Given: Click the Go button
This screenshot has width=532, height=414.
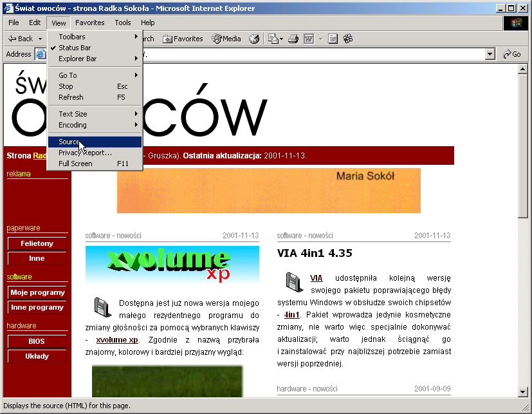Looking at the screenshot, I should (512, 54).
